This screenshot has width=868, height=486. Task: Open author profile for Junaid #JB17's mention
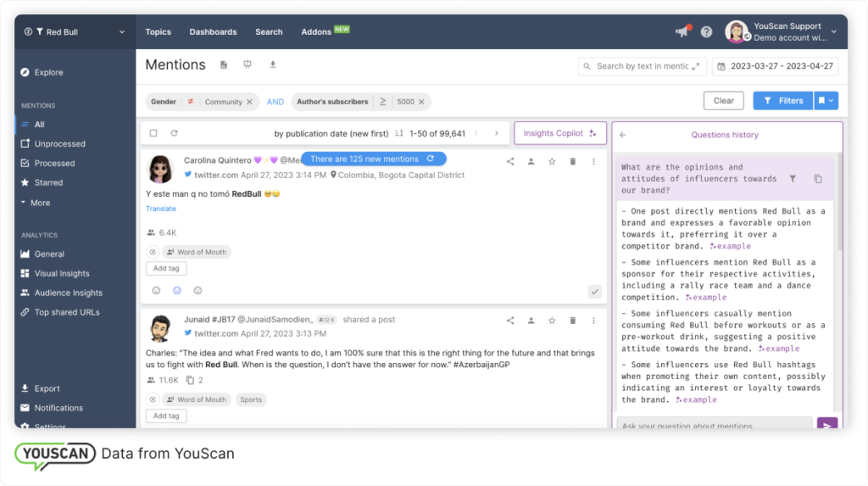(531, 321)
